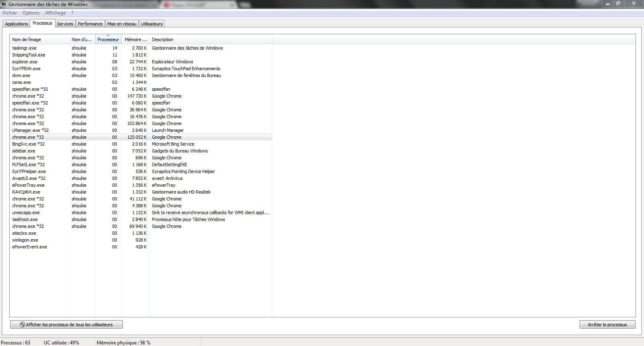Select the SynTPHelper.exe process

[141, 171]
